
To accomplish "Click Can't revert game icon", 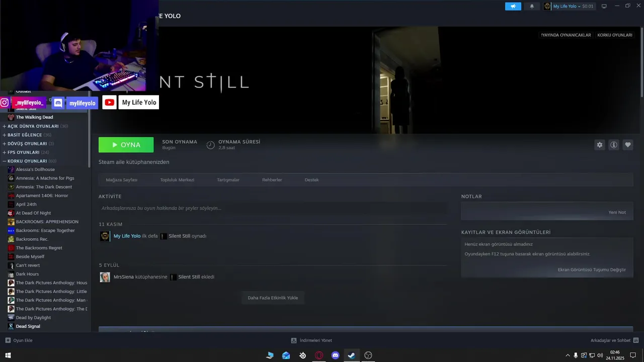I will [11, 265].
